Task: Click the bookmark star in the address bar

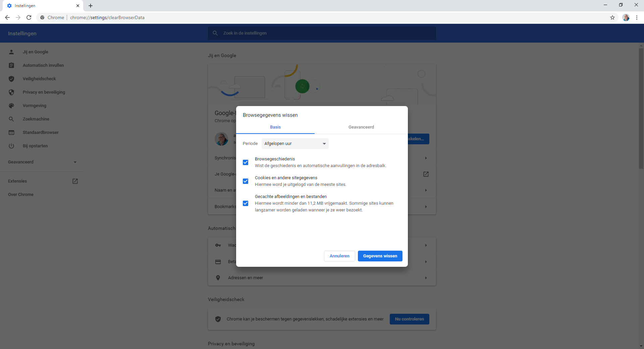Action: click(x=613, y=17)
